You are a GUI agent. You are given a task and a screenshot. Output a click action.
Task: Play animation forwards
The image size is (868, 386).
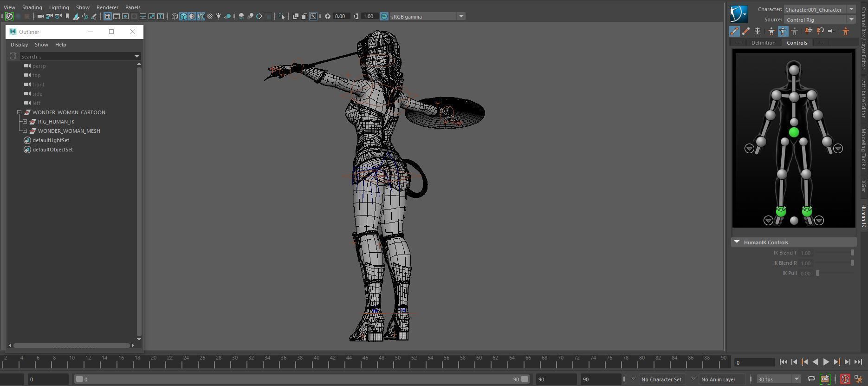tap(826, 362)
